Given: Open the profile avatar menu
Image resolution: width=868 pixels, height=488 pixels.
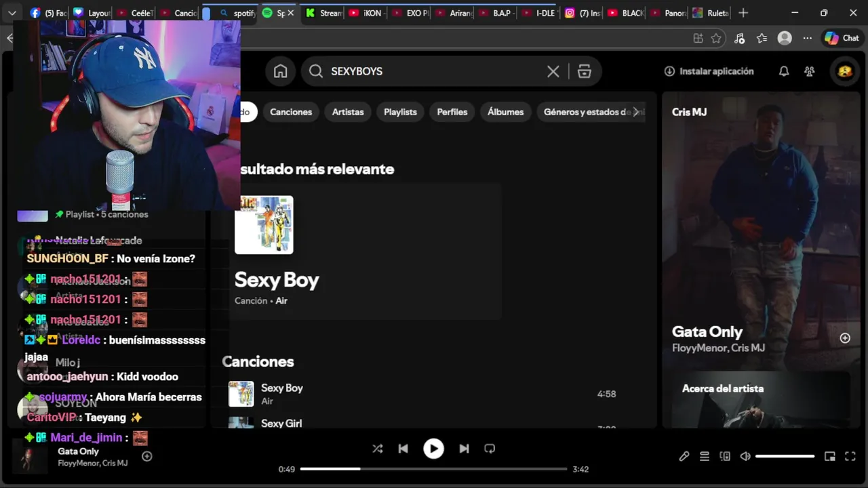Looking at the screenshot, I should [845, 71].
